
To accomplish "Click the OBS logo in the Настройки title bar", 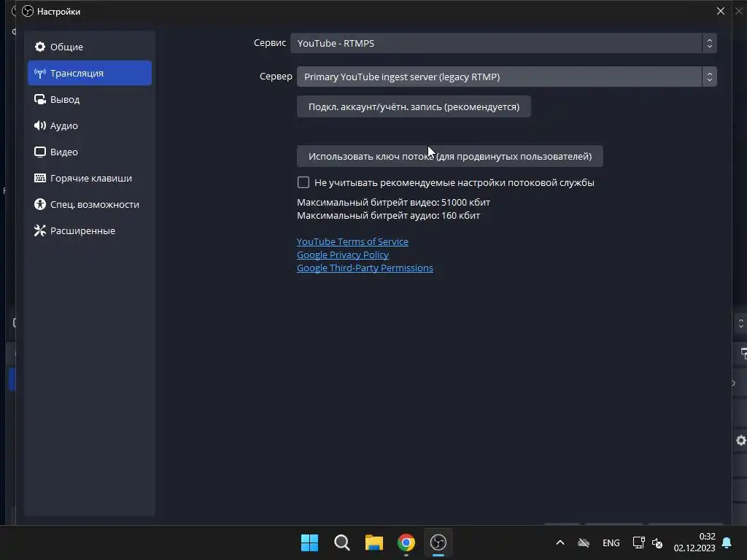I will (28, 11).
